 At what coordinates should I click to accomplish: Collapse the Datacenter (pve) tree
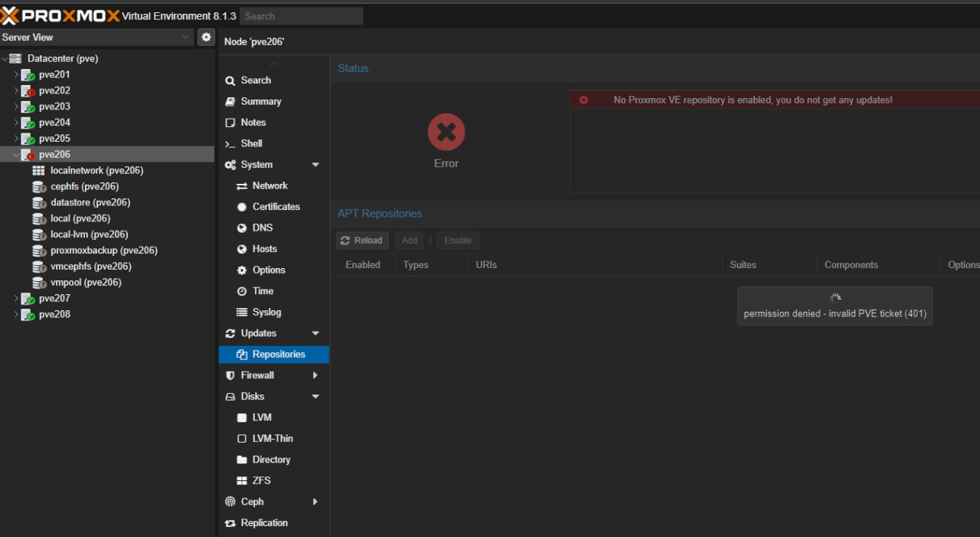click(x=5, y=58)
